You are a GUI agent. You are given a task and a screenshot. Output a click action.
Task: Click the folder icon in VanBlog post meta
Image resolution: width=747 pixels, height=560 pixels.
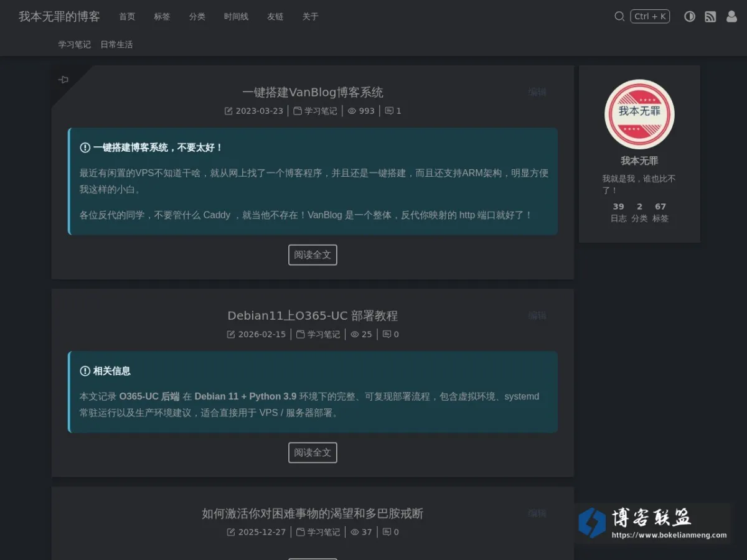[x=298, y=111]
